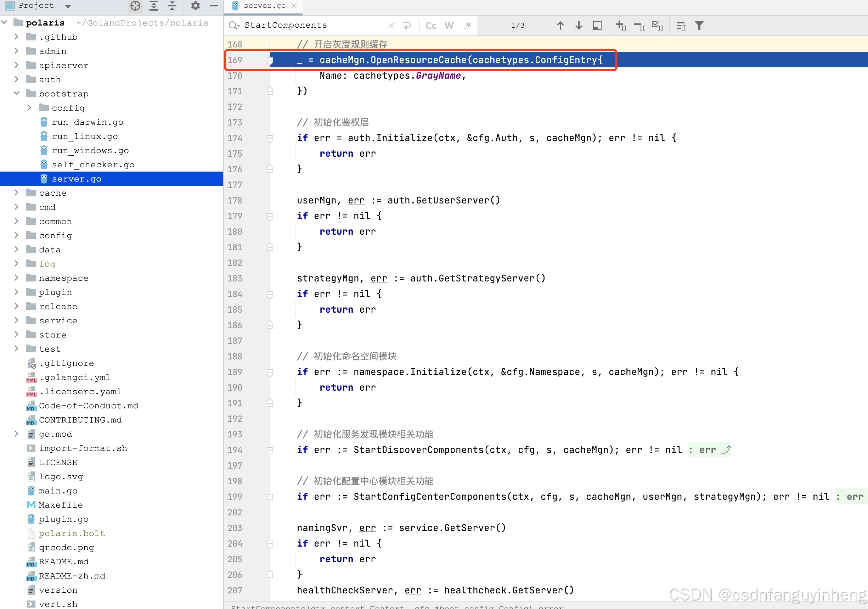Go to previous search occurrence arrow

pyautogui.click(x=560, y=25)
